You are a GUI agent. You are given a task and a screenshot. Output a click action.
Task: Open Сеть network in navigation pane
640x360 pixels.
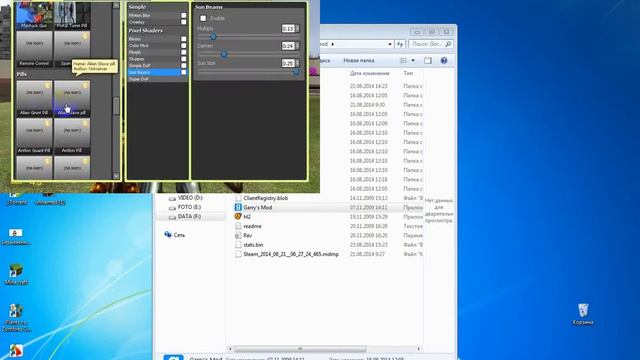coord(175,235)
